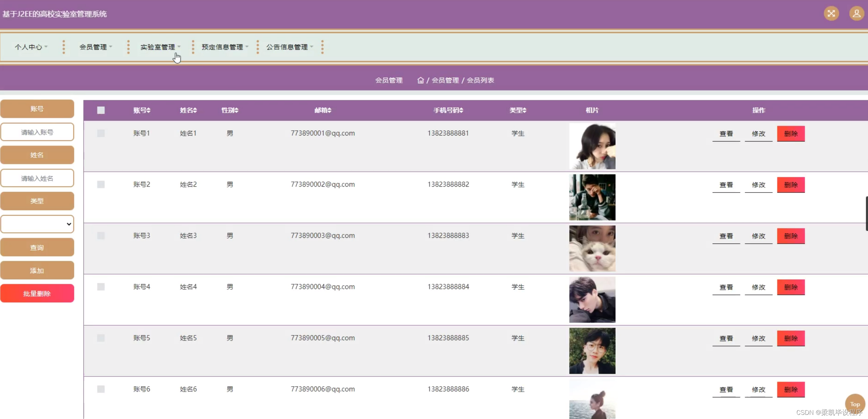Image resolution: width=868 pixels, height=419 pixels.
Task: Click the fullscreen toggle icon in header
Action: (831, 13)
